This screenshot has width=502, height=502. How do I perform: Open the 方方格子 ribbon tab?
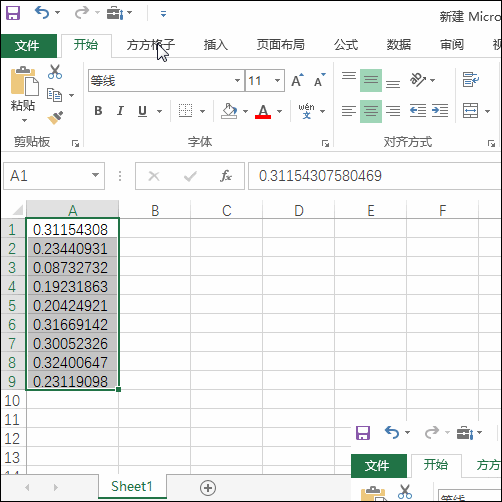coord(151,45)
